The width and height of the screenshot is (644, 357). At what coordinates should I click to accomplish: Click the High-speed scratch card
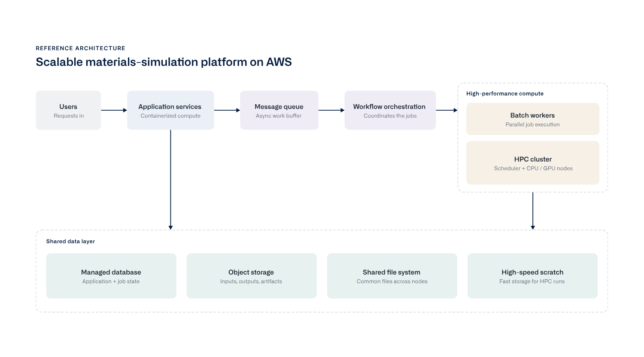532,276
